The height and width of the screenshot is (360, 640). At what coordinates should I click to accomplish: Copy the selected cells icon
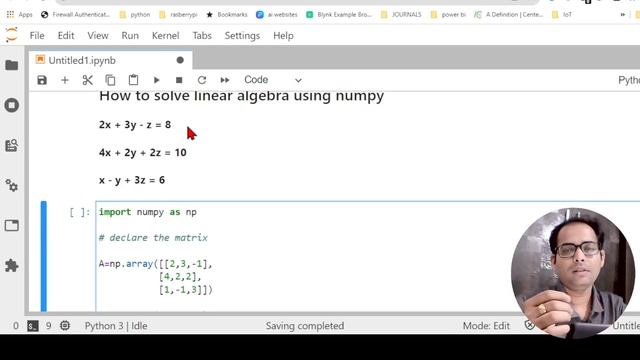110,80
